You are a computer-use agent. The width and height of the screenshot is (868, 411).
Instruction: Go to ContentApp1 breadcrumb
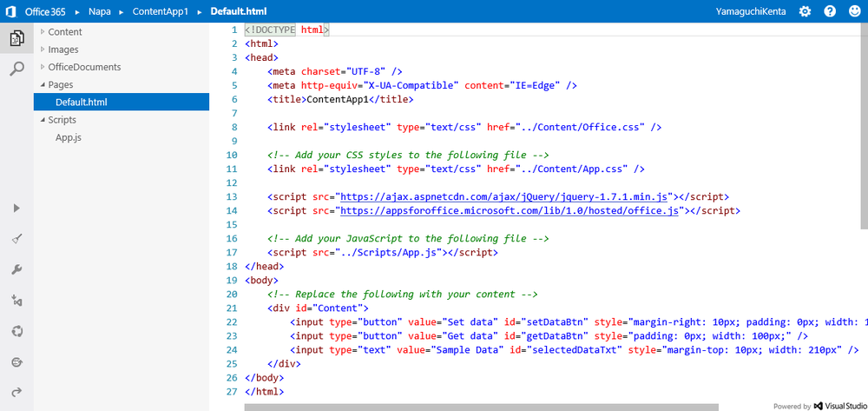(161, 11)
